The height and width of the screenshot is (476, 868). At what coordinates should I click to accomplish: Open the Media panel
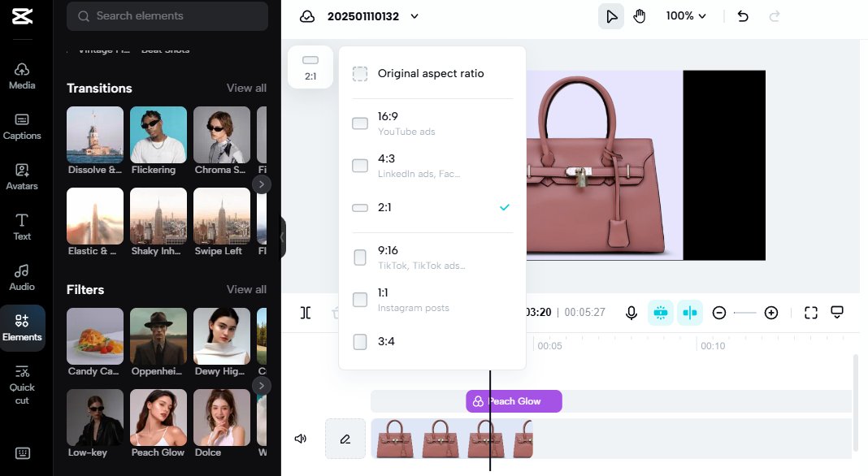(22, 76)
